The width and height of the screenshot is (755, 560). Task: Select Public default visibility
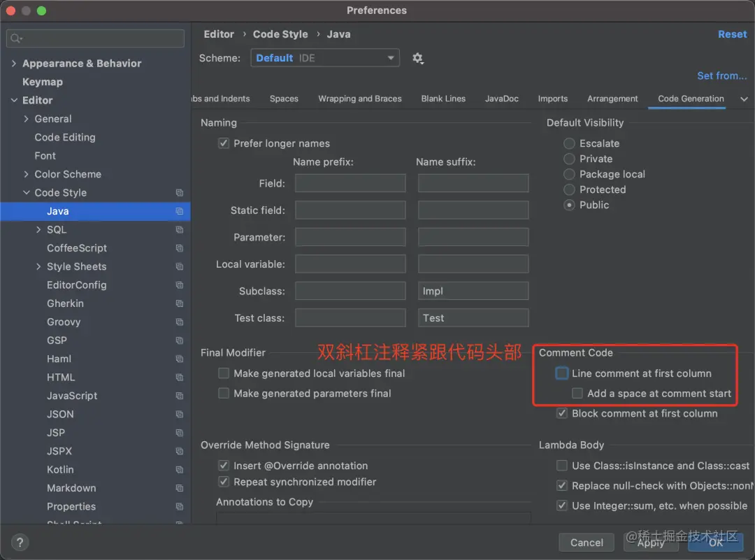[x=569, y=205]
